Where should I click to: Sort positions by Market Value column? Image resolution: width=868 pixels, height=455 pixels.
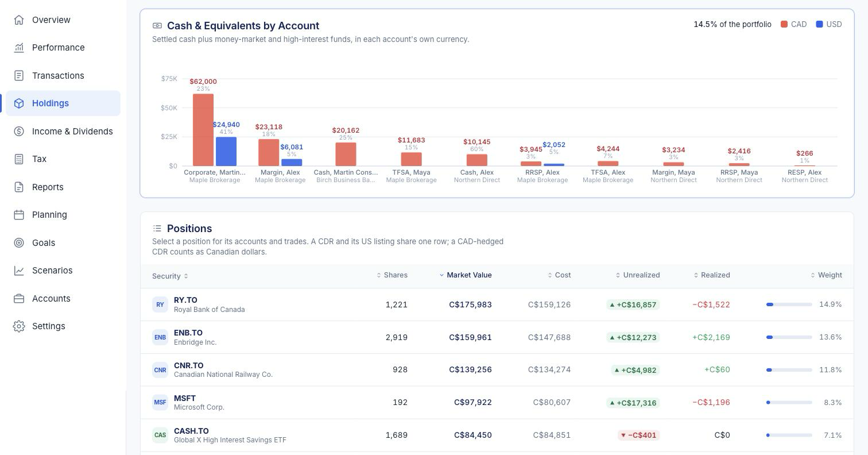(x=466, y=275)
